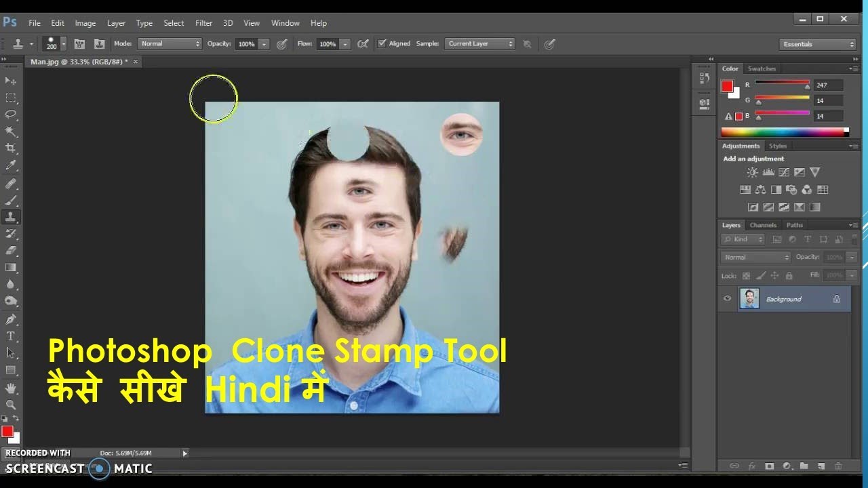868x488 pixels.
Task: Open the Filter menu
Action: 203,23
